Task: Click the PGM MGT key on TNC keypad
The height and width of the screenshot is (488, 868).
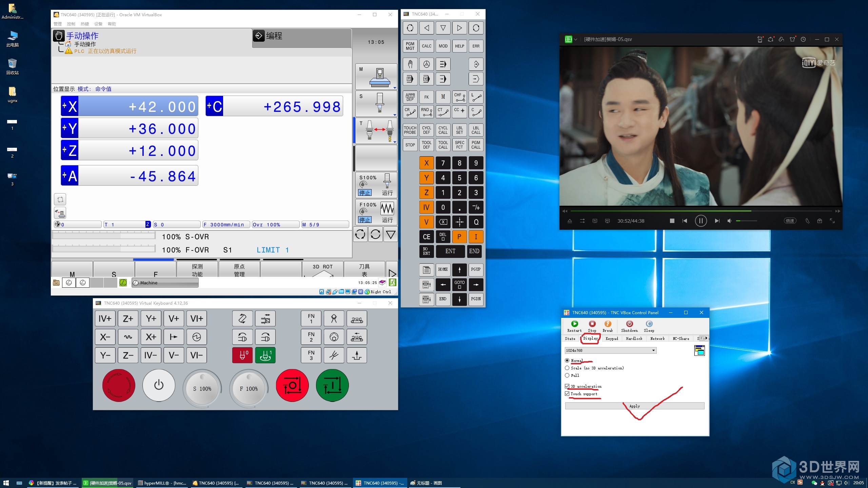Action: tap(410, 46)
